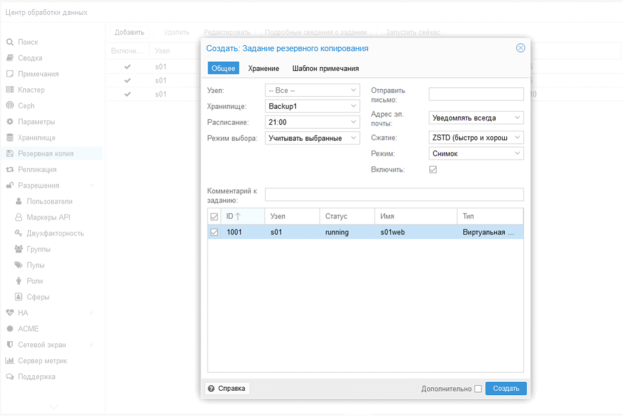623x416 pixels.
Task: Click the Ceph icon in sidebar
Action: tap(9, 106)
